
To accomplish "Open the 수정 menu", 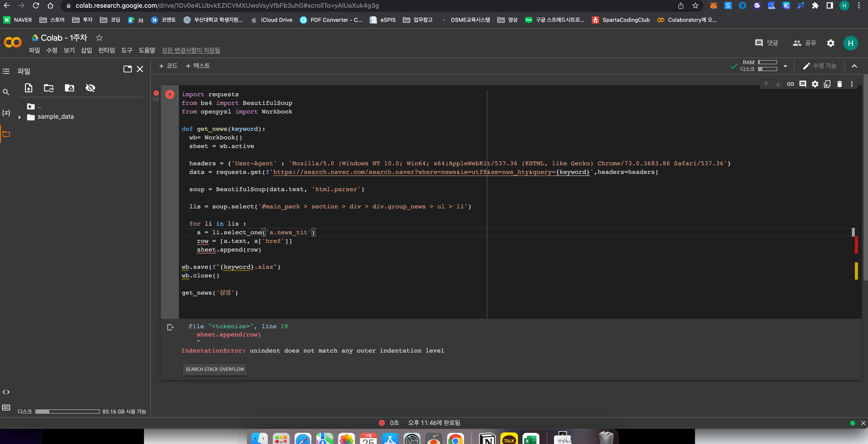I will [x=52, y=50].
